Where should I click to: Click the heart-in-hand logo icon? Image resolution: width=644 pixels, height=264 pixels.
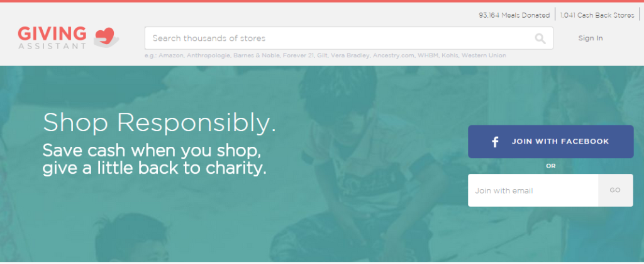106,37
